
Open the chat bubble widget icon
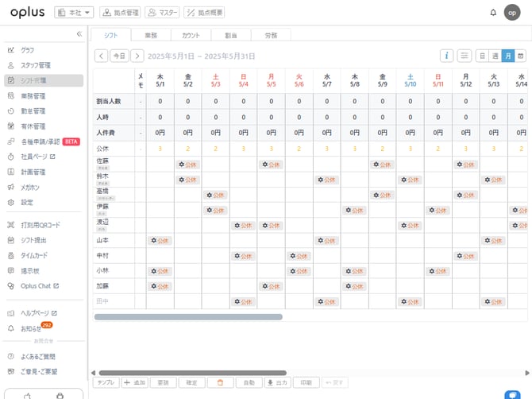[513, 394]
